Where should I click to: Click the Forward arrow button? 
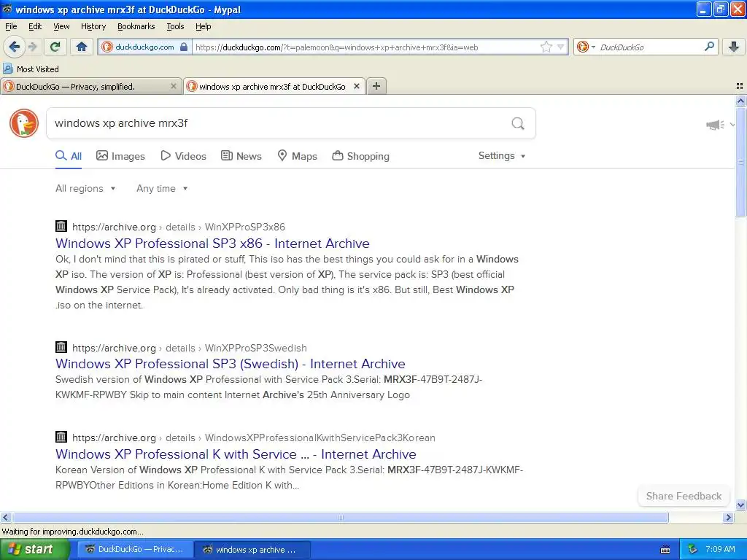(32, 47)
